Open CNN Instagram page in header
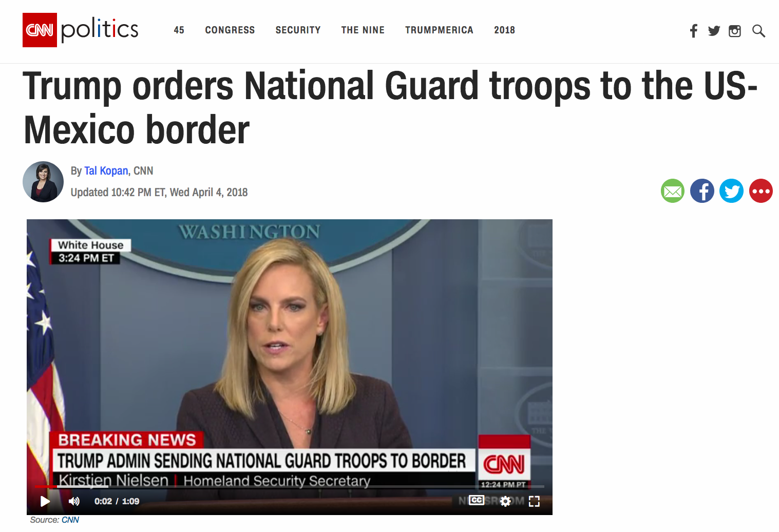Screen dimensions: 779x532 click(x=735, y=31)
